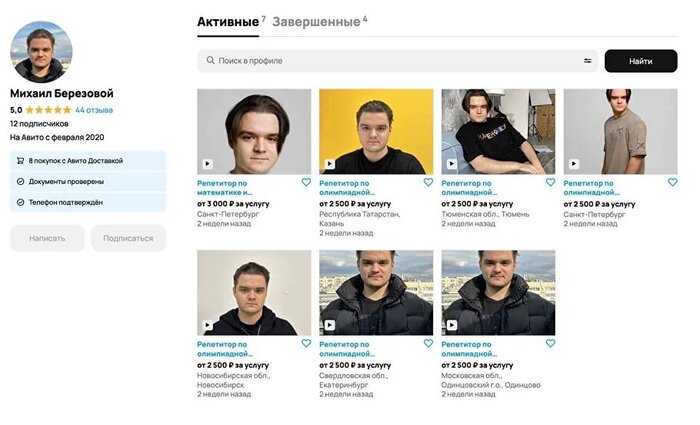Click heart icon on the Odintsovo listing
The width and height of the screenshot is (700, 425).
pyautogui.click(x=550, y=343)
